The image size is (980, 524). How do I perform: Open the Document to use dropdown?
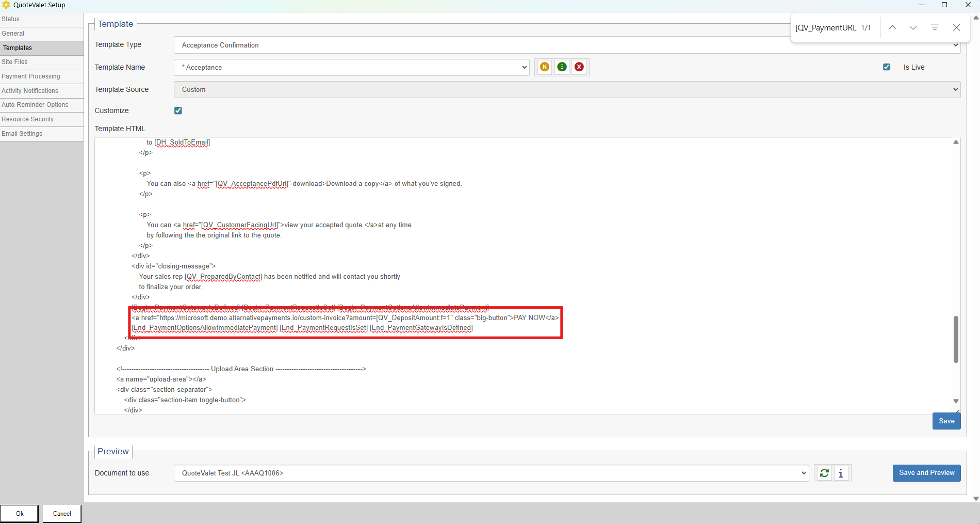point(491,473)
